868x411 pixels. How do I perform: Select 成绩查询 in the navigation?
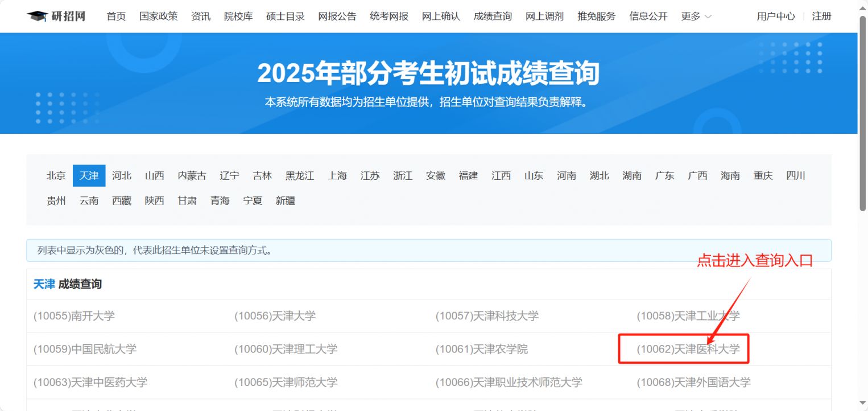(493, 17)
